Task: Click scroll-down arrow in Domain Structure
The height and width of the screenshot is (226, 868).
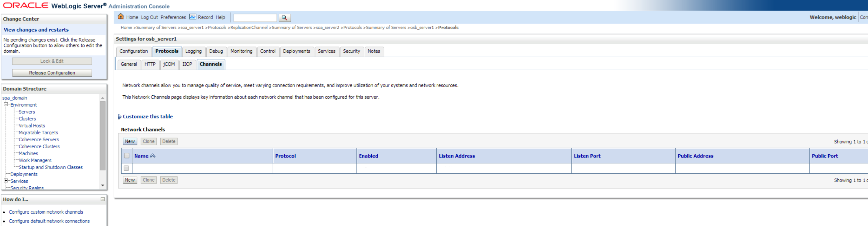Action: [102, 186]
